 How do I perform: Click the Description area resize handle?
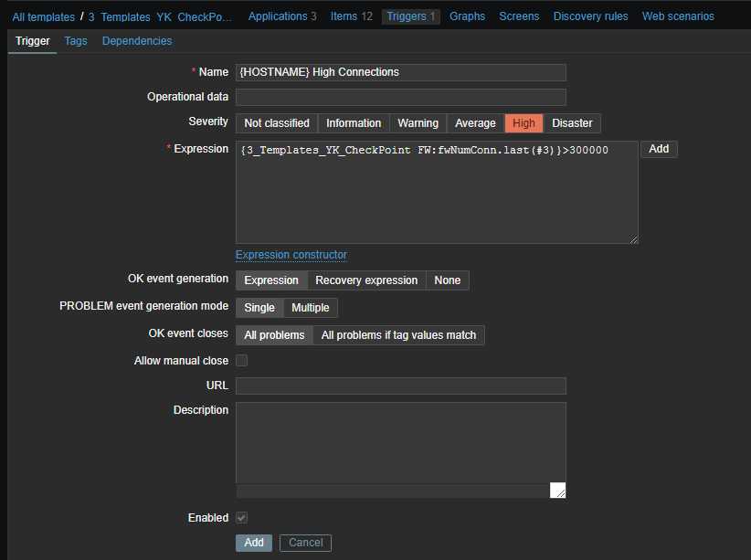(x=558, y=490)
